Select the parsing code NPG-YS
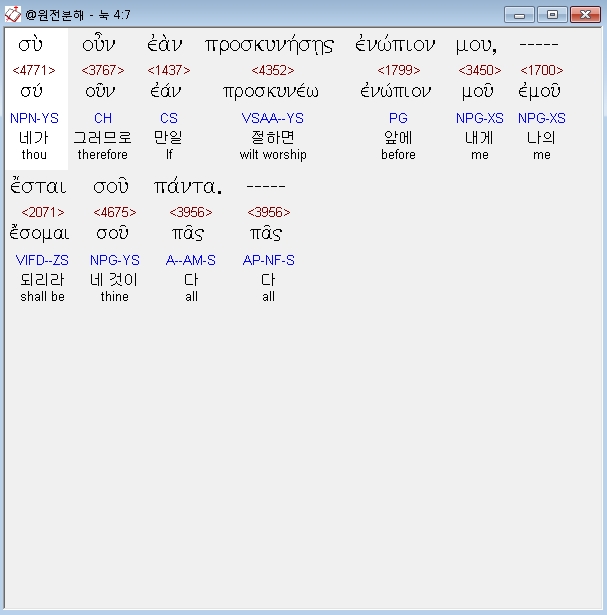The image size is (607, 615). coord(114,260)
